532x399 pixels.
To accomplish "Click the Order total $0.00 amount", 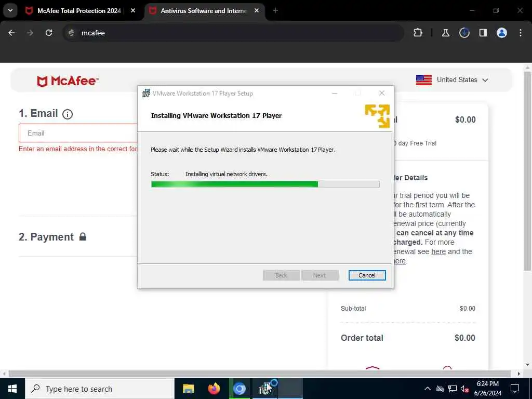I will [x=465, y=338].
